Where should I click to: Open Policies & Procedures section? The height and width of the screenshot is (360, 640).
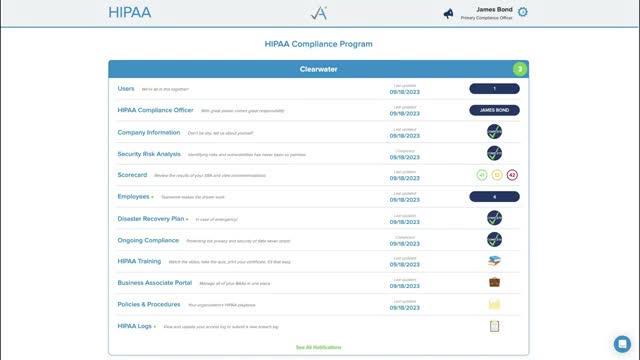149,304
